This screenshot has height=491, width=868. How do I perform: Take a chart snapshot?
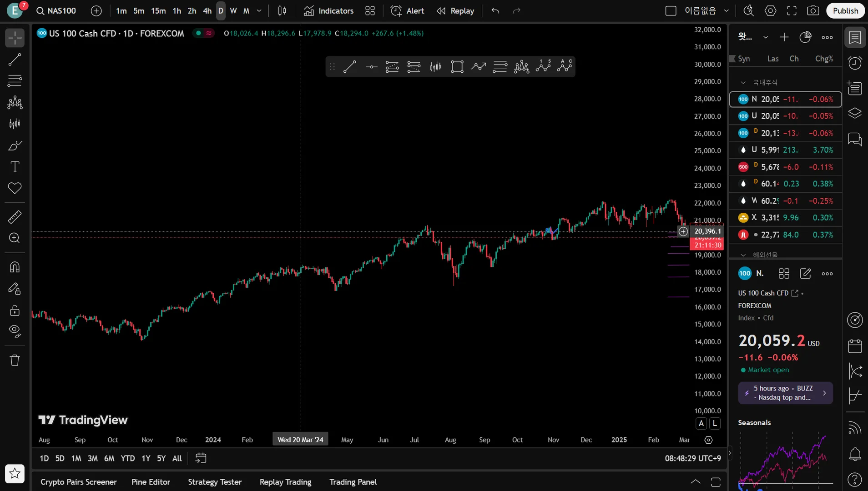click(813, 11)
